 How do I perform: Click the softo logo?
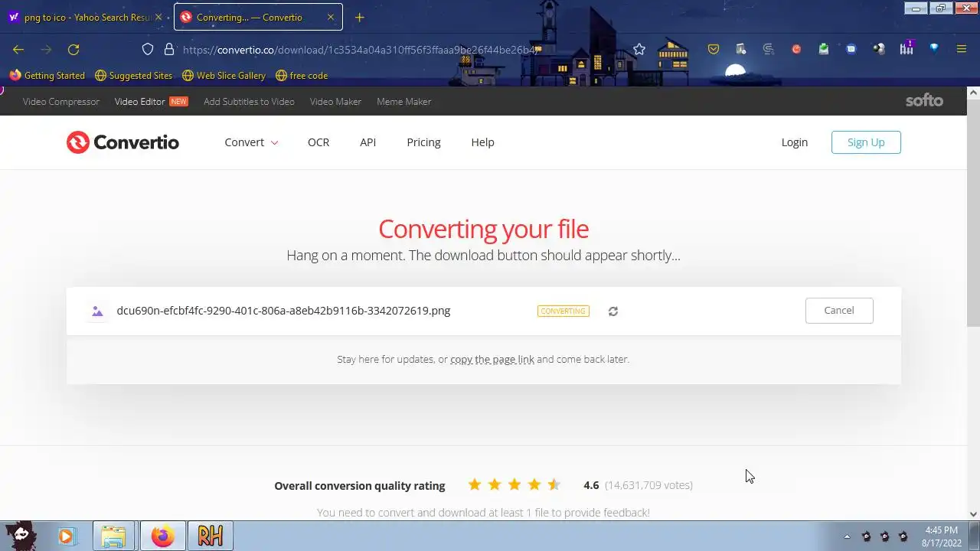click(924, 101)
